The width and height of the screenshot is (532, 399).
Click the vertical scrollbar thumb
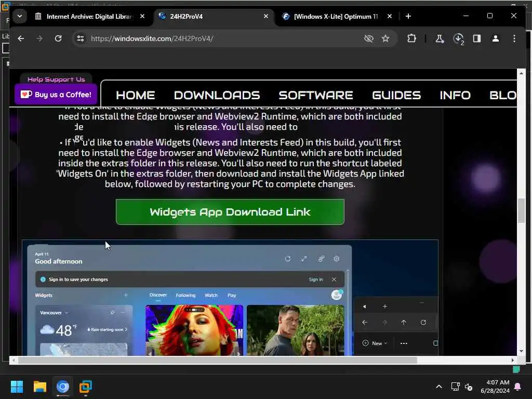(x=521, y=211)
